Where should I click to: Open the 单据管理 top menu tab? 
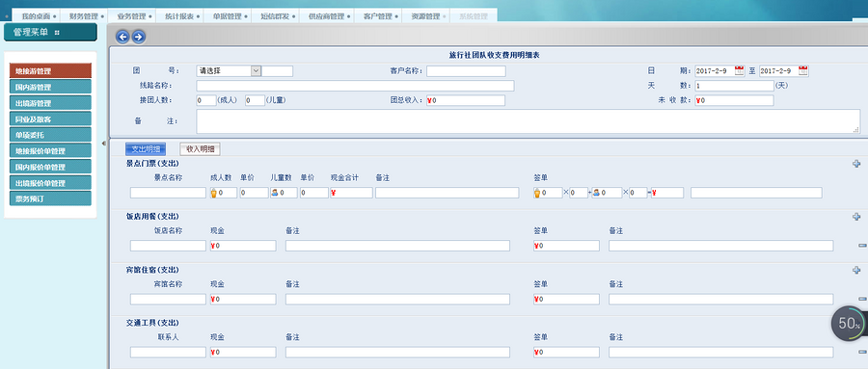click(227, 16)
